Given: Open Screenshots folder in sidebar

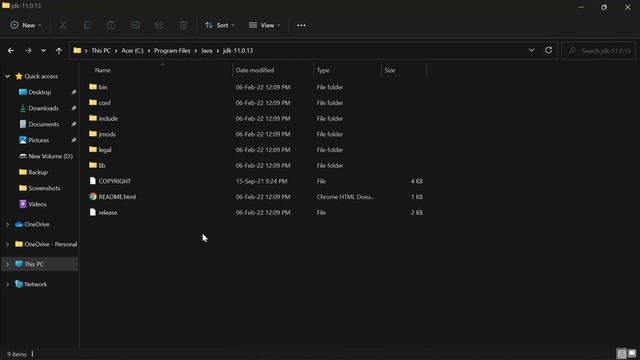Looking at the screenshot, I should 44,188.
